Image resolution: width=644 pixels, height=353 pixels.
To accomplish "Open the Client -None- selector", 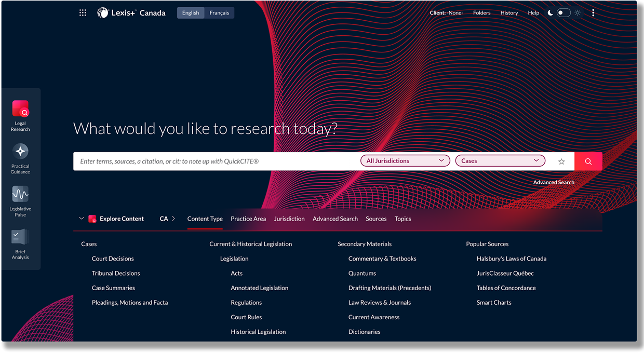I will tap(446, 13).
